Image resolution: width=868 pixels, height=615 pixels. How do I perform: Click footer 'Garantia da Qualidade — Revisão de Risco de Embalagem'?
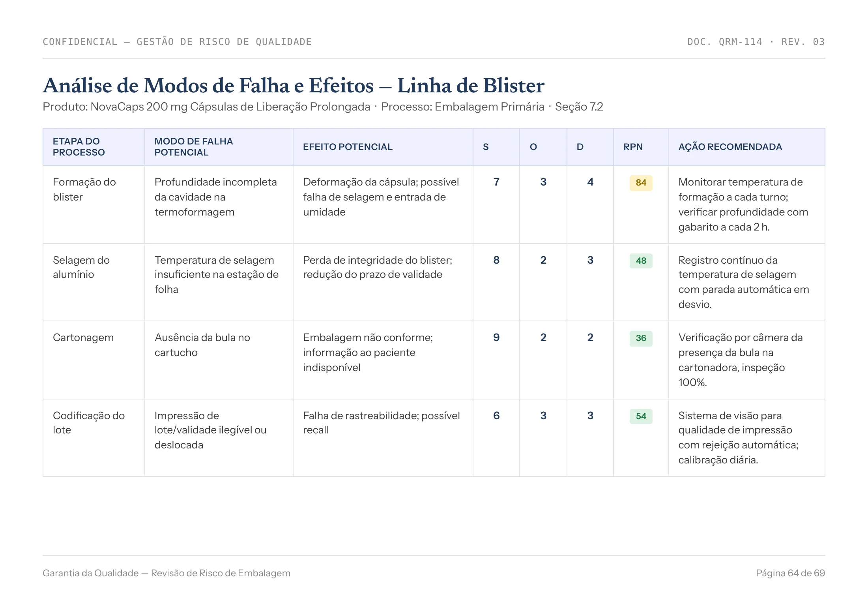[166, 573]
